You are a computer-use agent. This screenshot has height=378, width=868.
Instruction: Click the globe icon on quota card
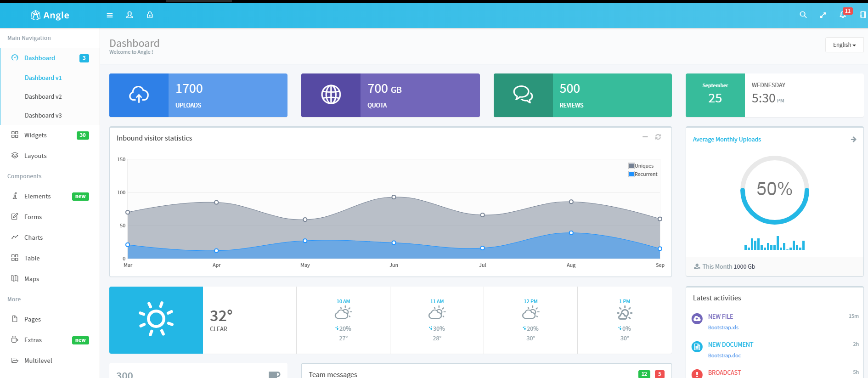click(331, 95)
